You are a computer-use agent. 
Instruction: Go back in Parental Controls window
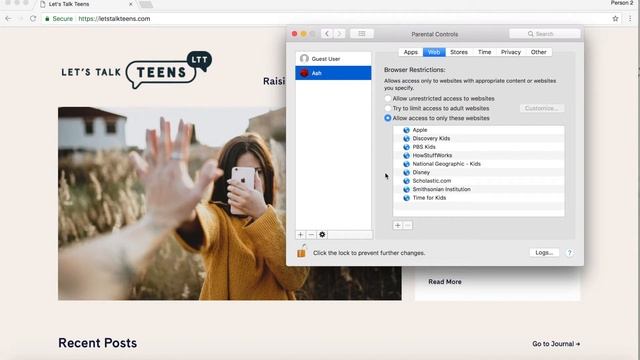point(327,34)
